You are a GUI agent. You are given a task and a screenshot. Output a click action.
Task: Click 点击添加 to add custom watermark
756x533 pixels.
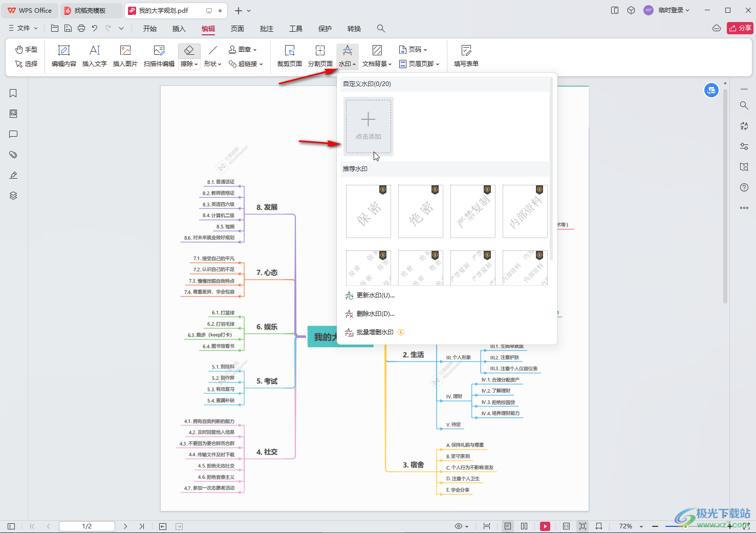369,126
